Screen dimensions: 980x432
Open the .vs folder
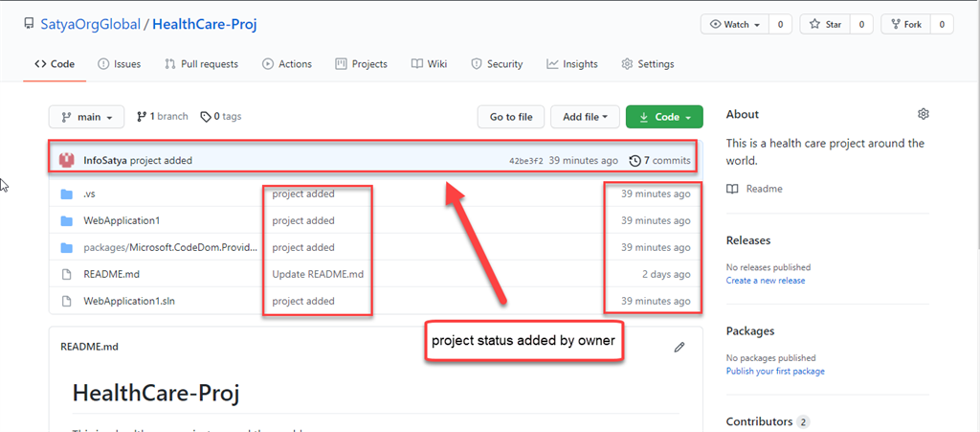pos(89,193)
